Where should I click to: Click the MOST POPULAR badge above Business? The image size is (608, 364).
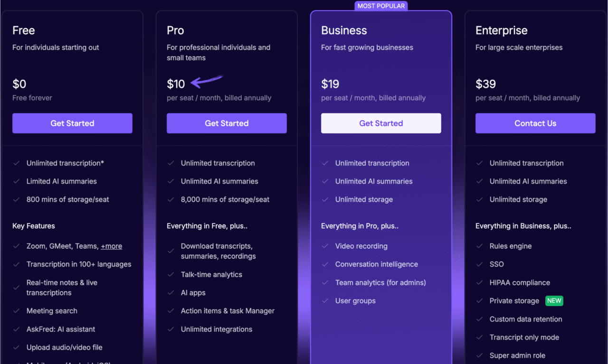tap(381, 6)
